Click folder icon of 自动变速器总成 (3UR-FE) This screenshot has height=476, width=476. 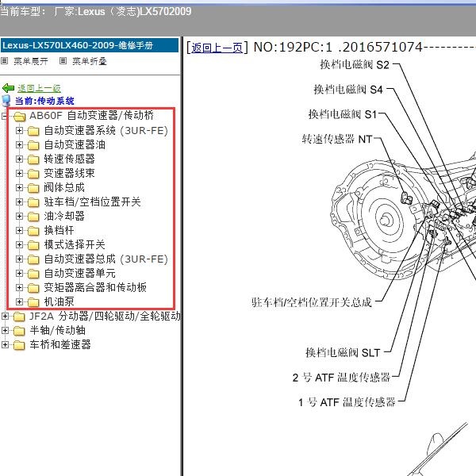pyautogui.click(x=33, y=259)
